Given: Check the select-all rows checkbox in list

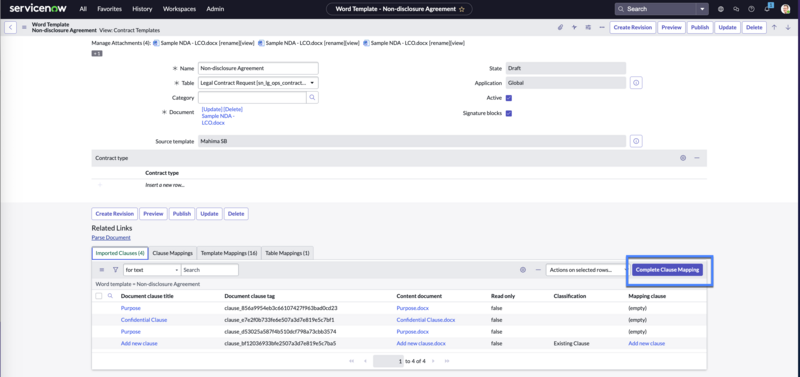Looking at the screenshot, I should 99,296.
